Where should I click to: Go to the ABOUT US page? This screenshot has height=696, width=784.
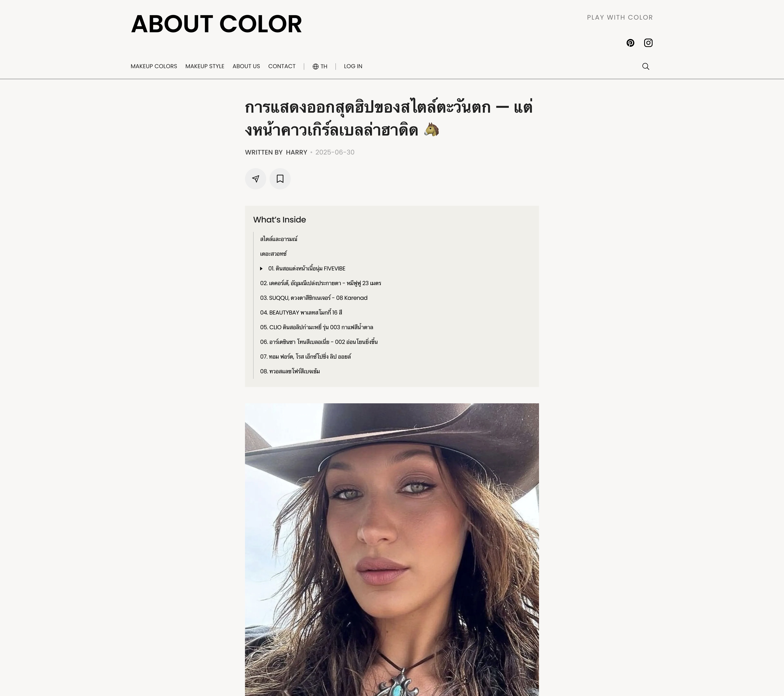point(246,66)
